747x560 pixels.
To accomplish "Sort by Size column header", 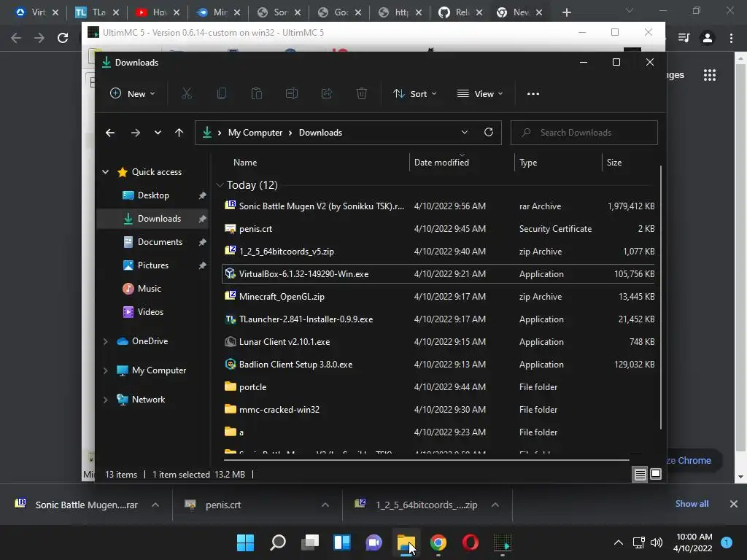I will pos(629,163).
